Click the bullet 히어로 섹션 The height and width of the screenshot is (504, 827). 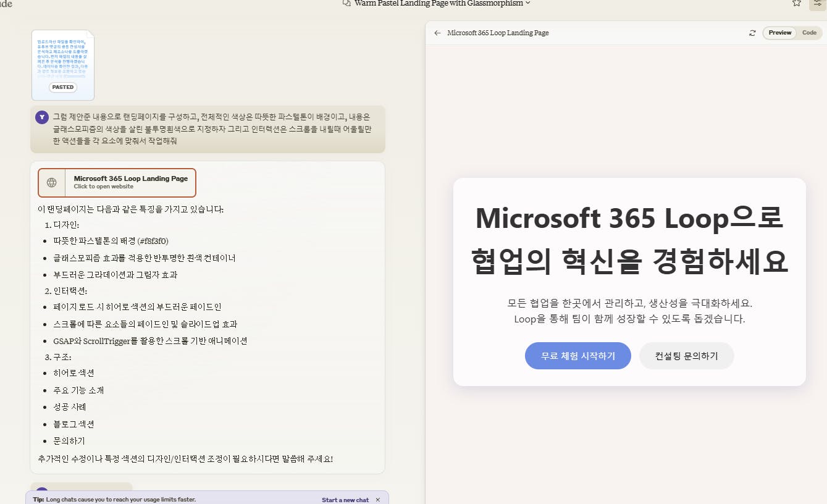point(73,373)
